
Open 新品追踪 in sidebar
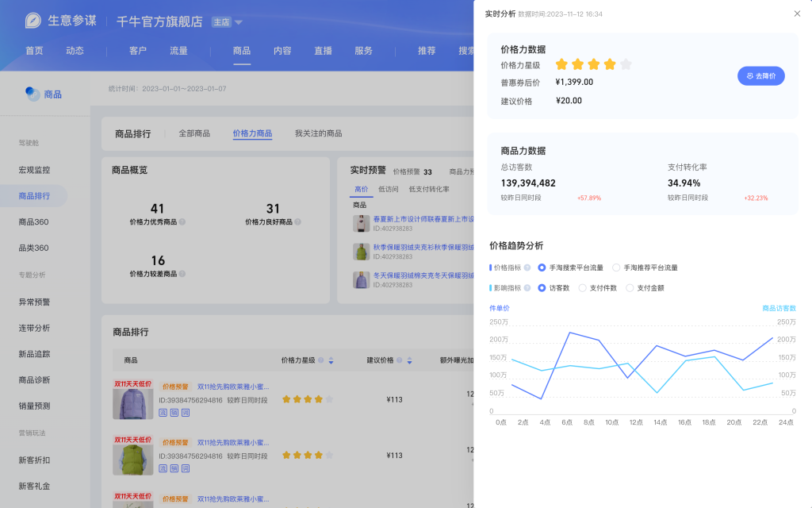pyautogui.click(x=34, y=354)
